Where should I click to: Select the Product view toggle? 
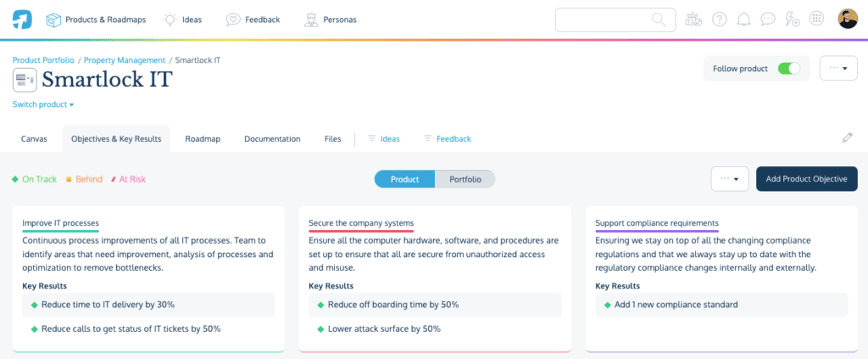(404, 179)
